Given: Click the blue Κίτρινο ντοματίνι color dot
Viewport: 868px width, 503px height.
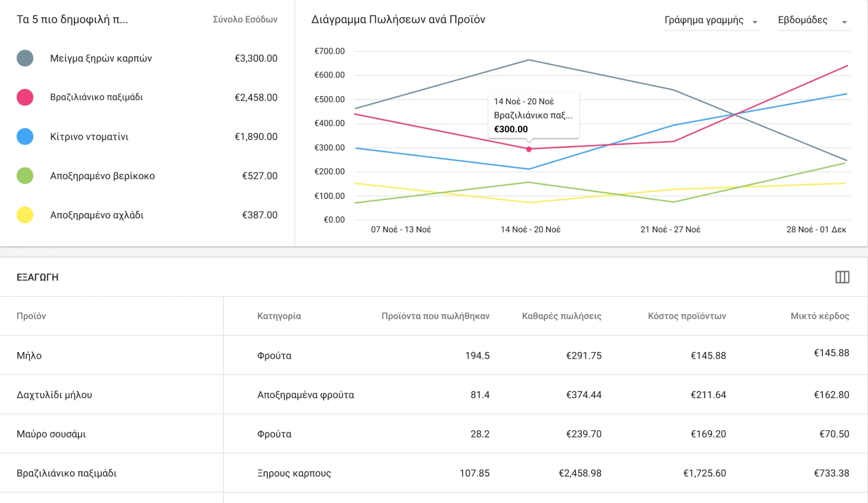Looking at the screenshot, I should tap(25, 137).
